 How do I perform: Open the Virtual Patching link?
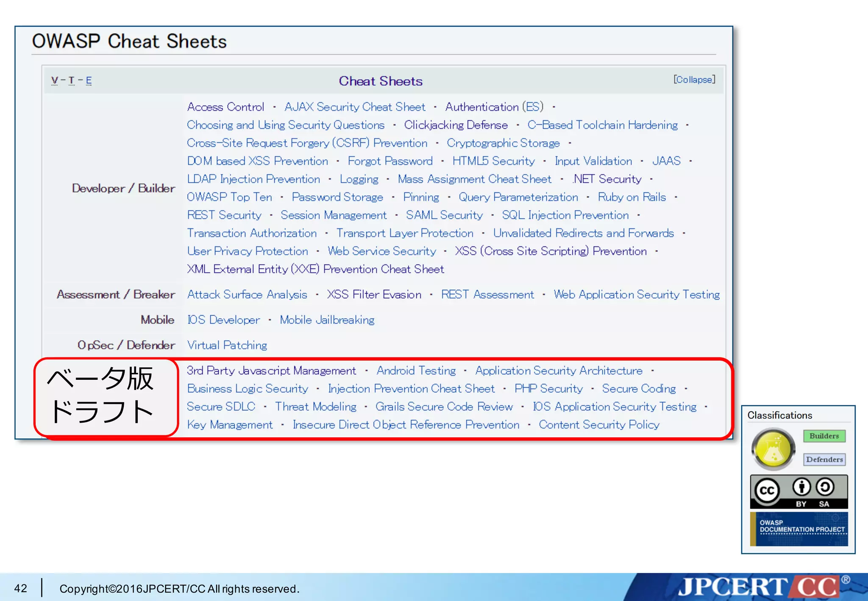pos(227,345)
